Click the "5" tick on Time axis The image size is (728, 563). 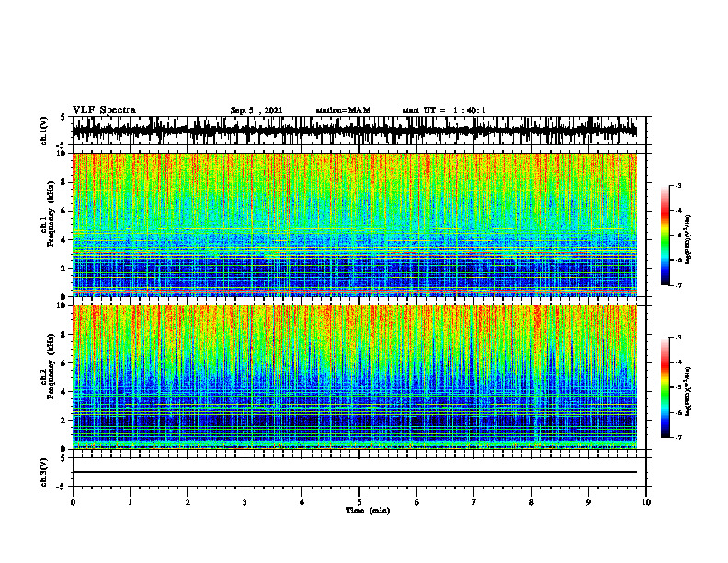click(359, 502)
